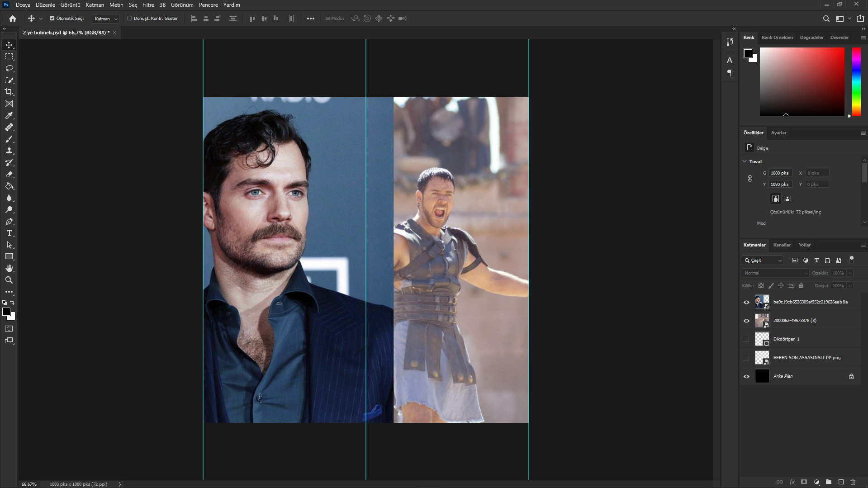Screen dimensions: 868x488
Task: Select the Lasso tool
Action: click(9, 68)
